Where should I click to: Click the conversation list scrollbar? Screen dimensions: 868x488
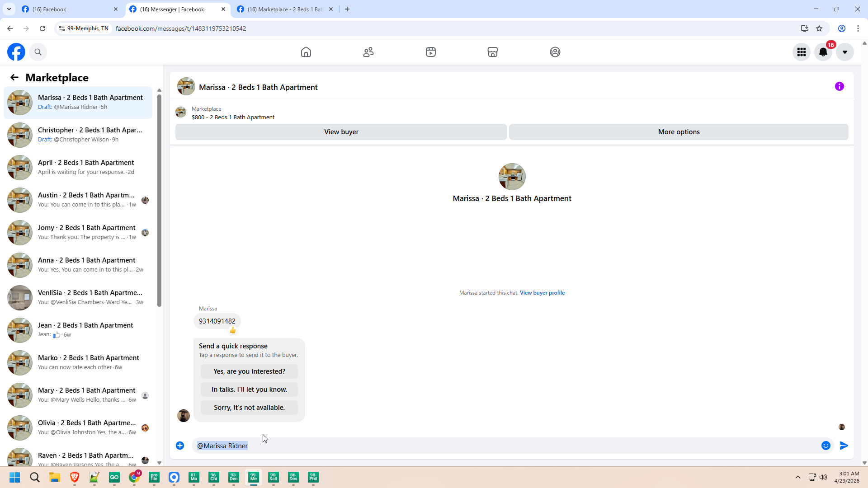click(x=159, y=199)
